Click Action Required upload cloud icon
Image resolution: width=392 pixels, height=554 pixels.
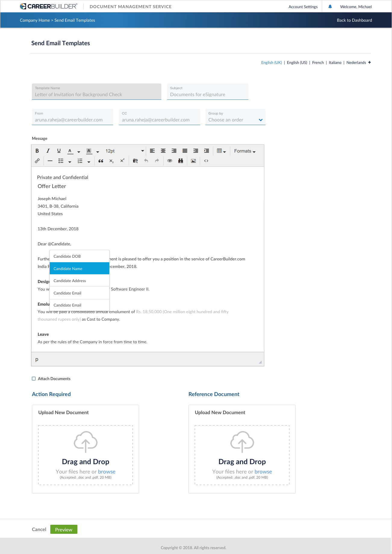[x=86, y=442]
